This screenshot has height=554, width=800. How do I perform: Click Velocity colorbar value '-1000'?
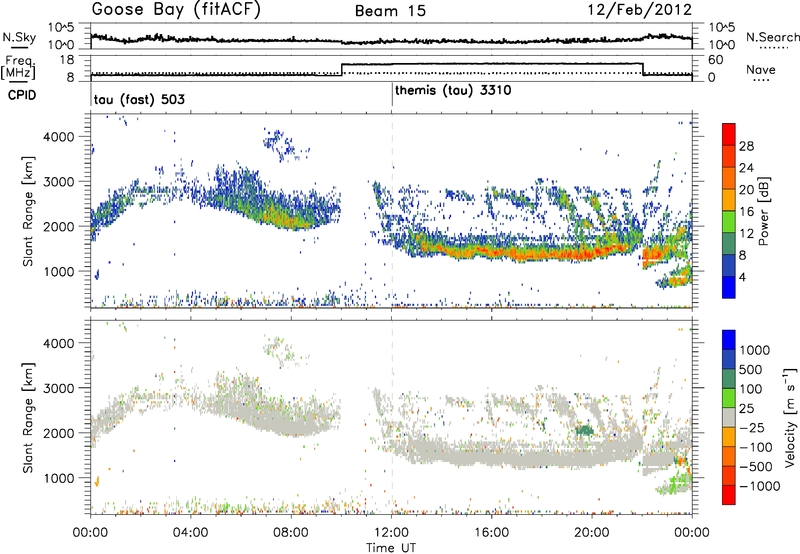pos(759,486)
